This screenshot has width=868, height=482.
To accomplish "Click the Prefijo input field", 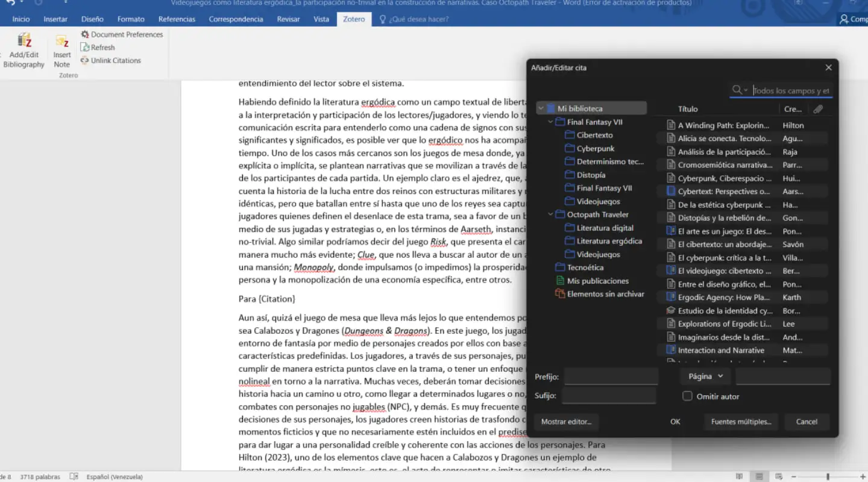I will point(611,377).
